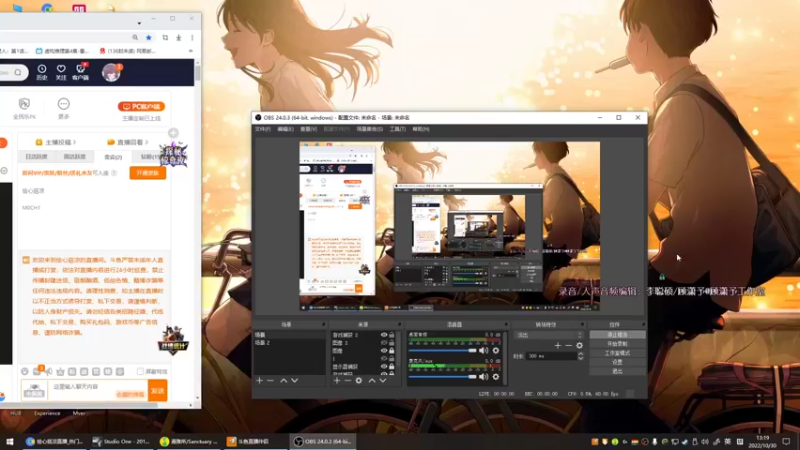Open microphone/Aux settings gear
Image resolution: width=800 pixels, height=450 pixels.
(495, 377)
